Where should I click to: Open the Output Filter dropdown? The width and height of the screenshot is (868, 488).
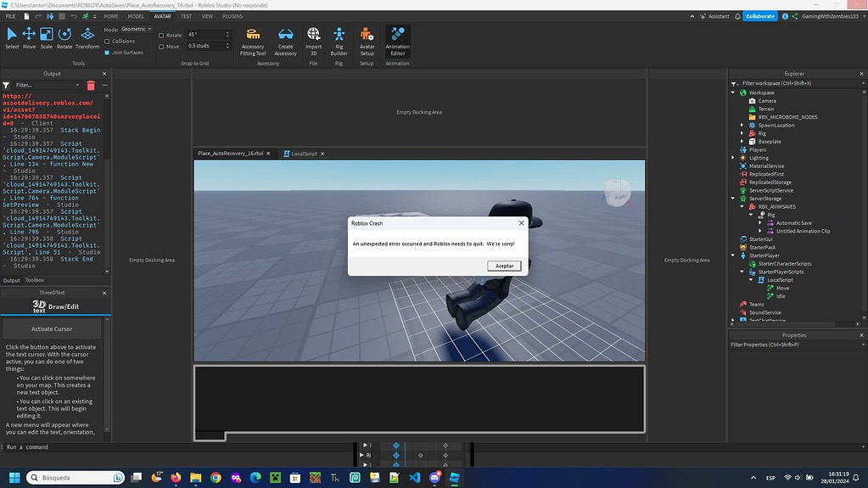tap(47, 86)
